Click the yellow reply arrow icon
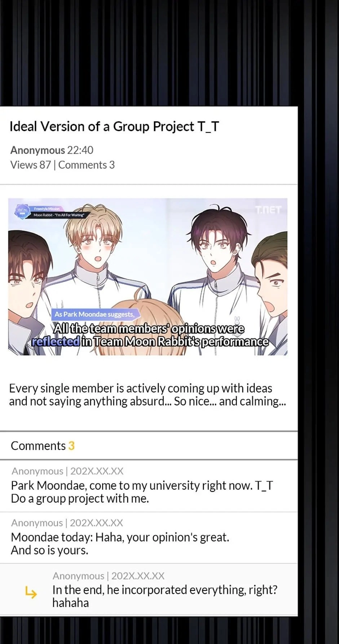Image resolution: width=339 pixels, height=644 pixels. click(x=31, y=592)
